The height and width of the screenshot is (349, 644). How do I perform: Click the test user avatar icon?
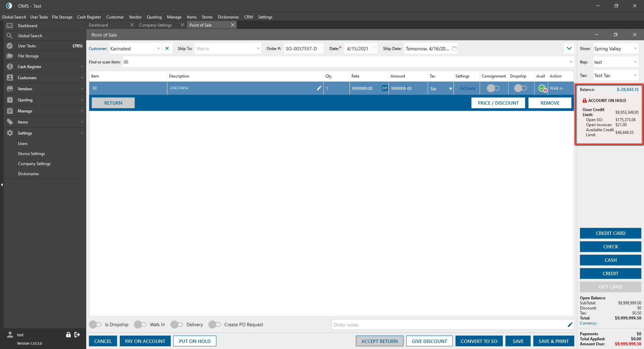[10, 335]
